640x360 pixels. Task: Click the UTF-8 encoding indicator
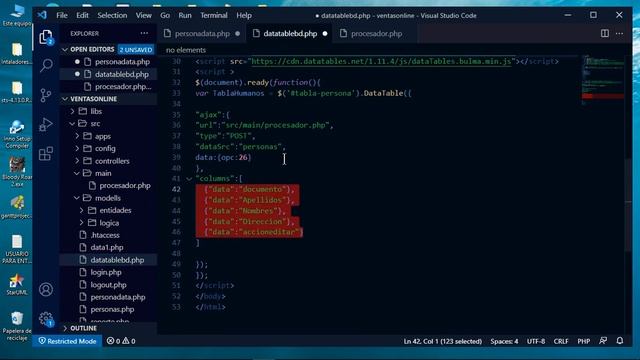pyautogui.click(x=536, y=341)
